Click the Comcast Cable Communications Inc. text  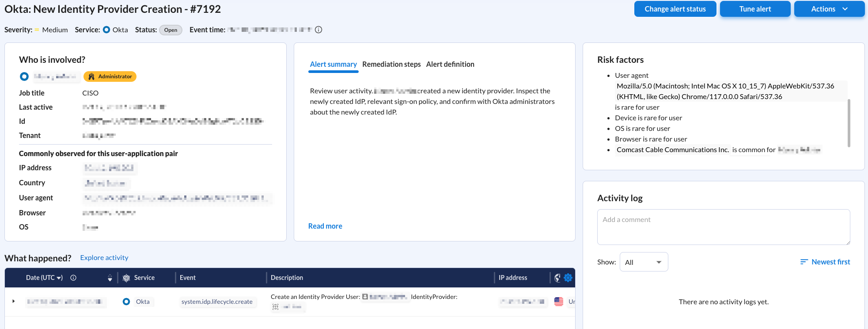pos(673,150)
